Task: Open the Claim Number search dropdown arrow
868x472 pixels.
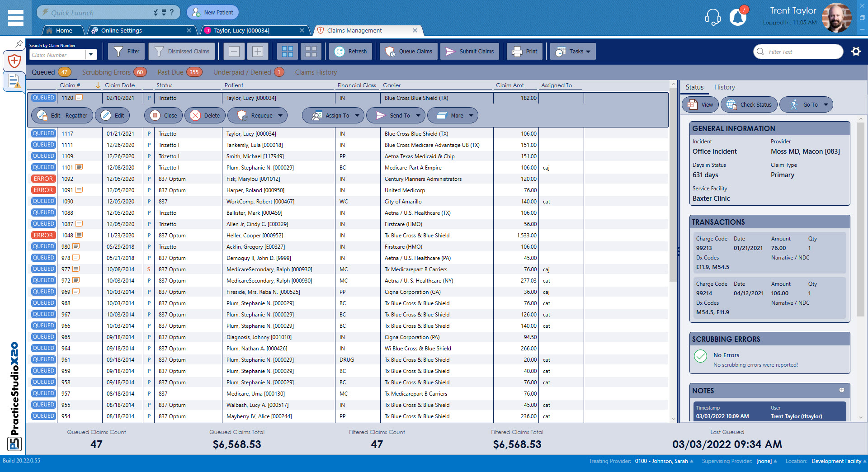Action: click(x=92, y=54)
